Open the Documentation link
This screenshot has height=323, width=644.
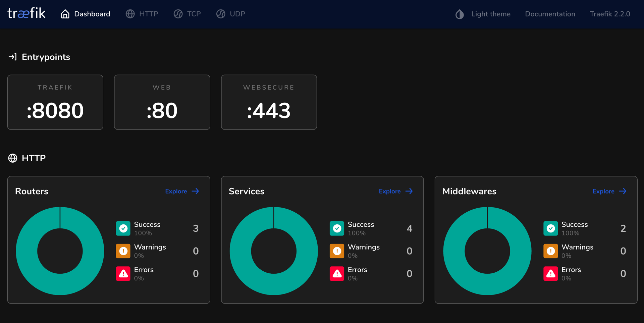[550, 14]
